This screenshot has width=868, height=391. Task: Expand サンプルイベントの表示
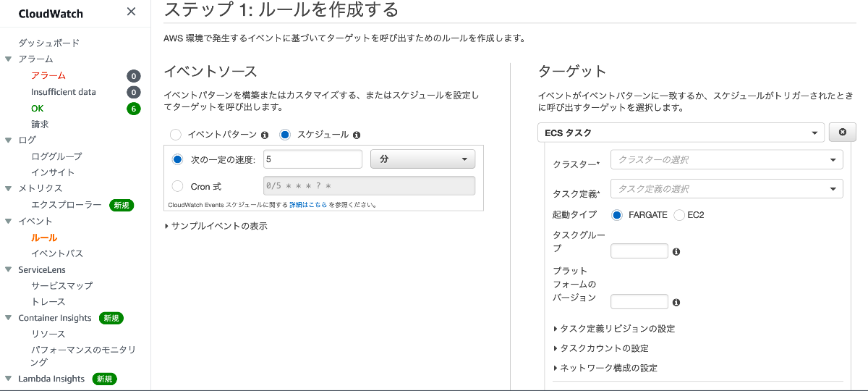pyautogui.click(x=216, y=226)
